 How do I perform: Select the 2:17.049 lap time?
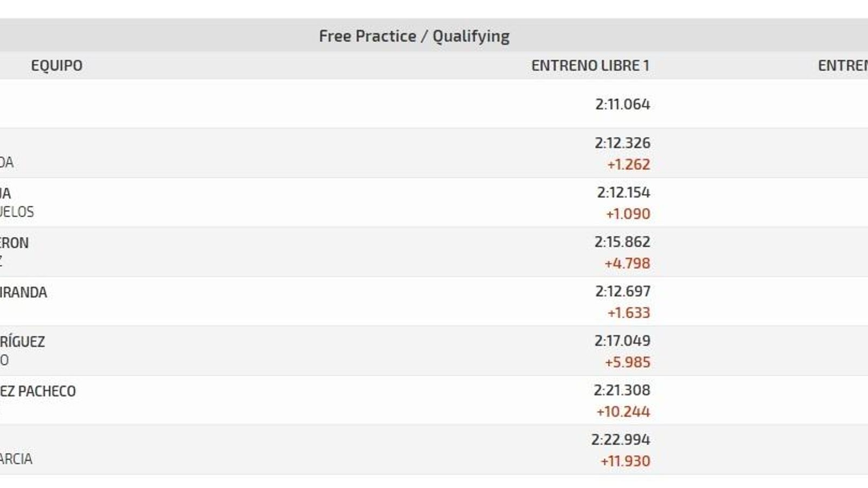coord(622,341)
